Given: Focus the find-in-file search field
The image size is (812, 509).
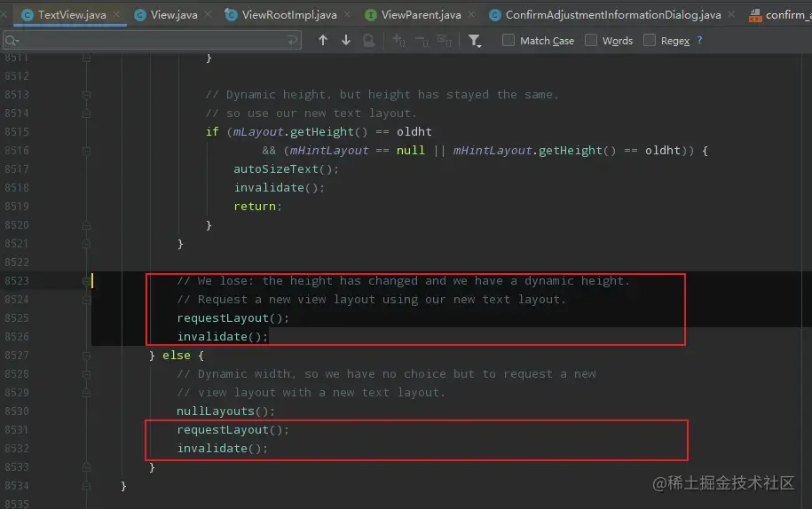Looking at the screenshot, I should pos(152,41).
